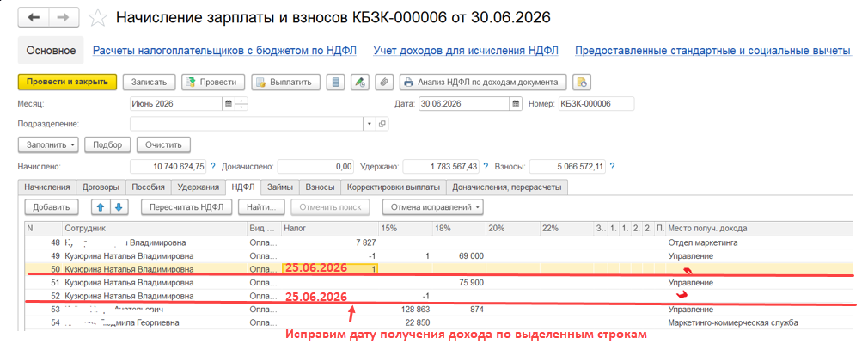Open Предоставленные стандартные и социальные вычеты
The image size is (868, 356).
coord(712,51)
